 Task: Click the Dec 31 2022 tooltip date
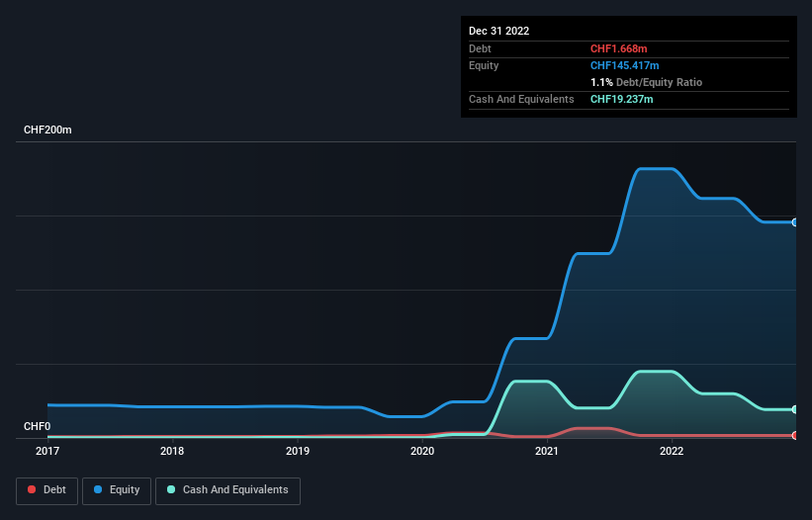498,31
